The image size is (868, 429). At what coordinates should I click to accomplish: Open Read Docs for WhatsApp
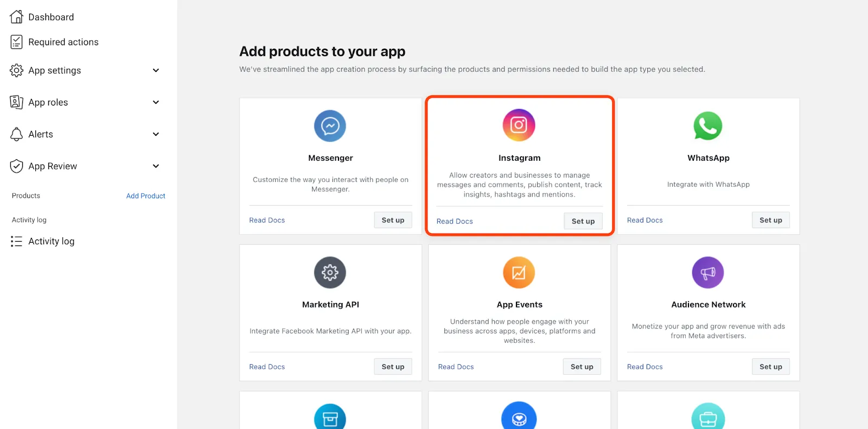click(645, 220)
